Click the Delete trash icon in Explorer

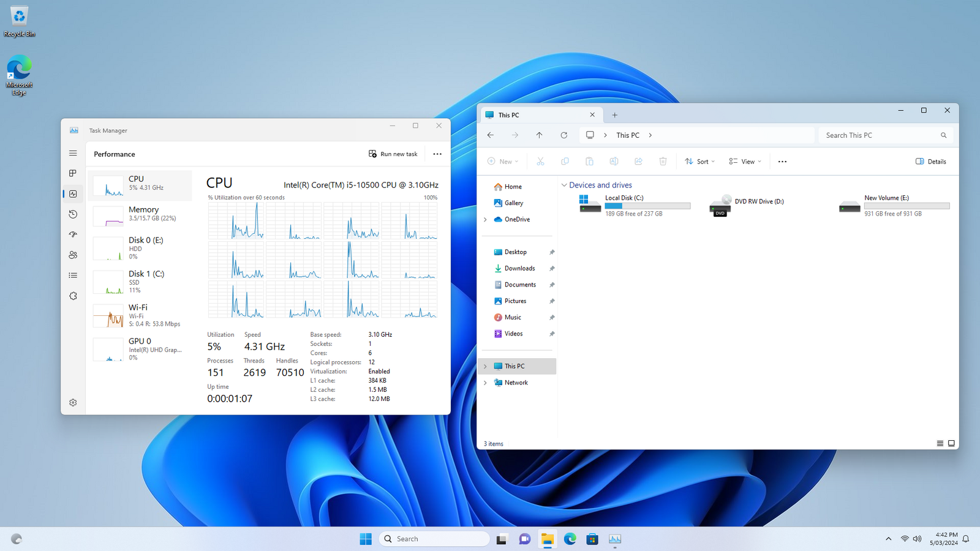pyautogui.click(x=663, y=162)
